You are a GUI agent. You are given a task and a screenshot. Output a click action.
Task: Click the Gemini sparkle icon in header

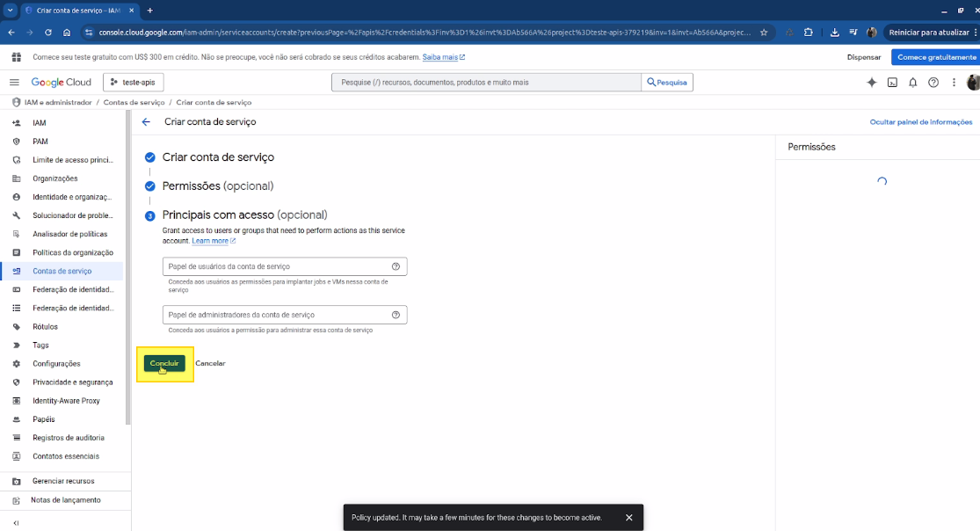click(x=871, y=82)
